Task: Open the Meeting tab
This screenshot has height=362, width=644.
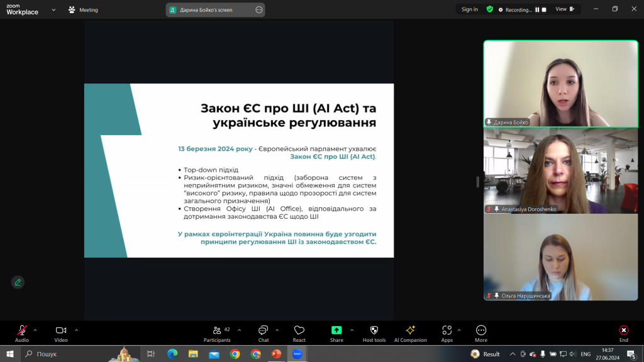Action: [84, 10]
